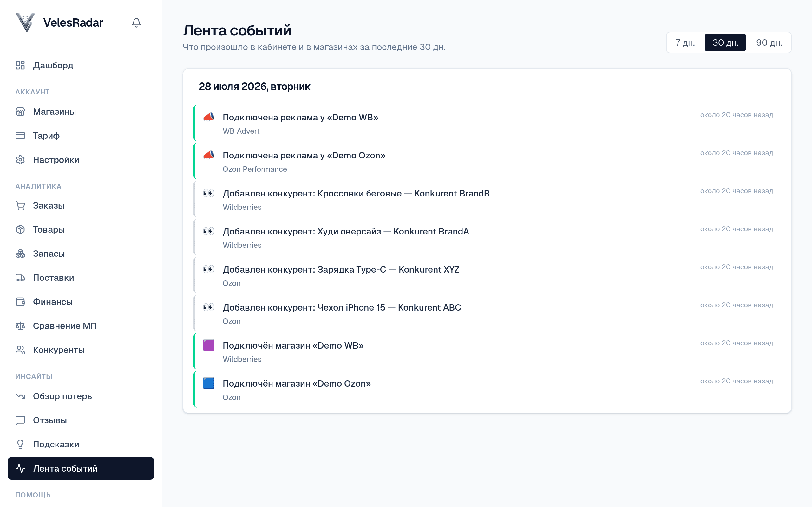Open Дашборд via its grid icon
812x507 pixels.
(20, 65)
